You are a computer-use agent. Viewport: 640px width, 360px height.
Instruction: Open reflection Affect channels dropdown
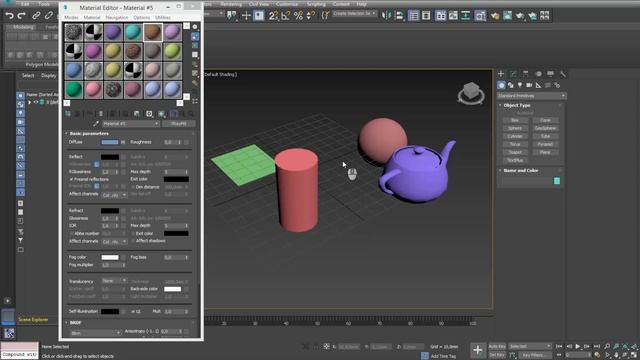114,195
